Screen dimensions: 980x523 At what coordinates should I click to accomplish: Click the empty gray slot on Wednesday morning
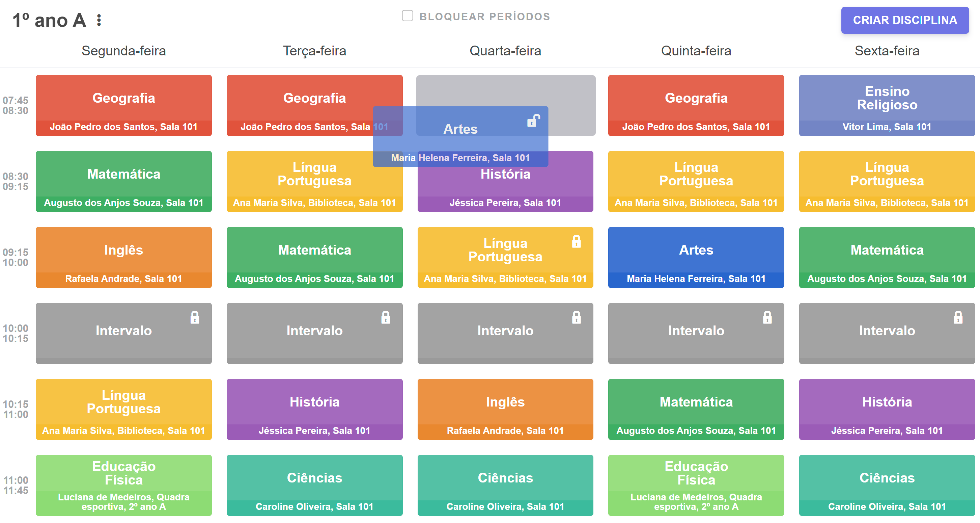click(x=571, y=91)
